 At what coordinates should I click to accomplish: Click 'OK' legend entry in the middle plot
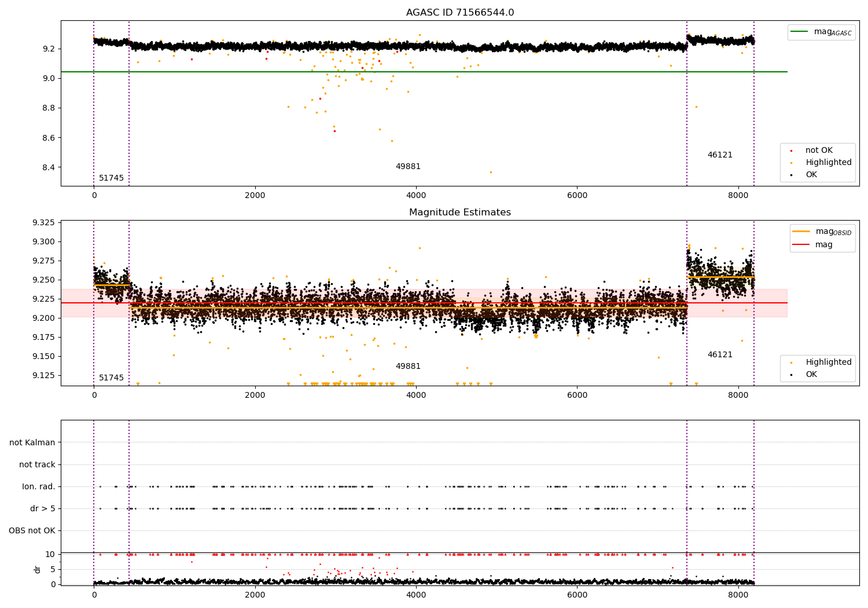point(811,375)
